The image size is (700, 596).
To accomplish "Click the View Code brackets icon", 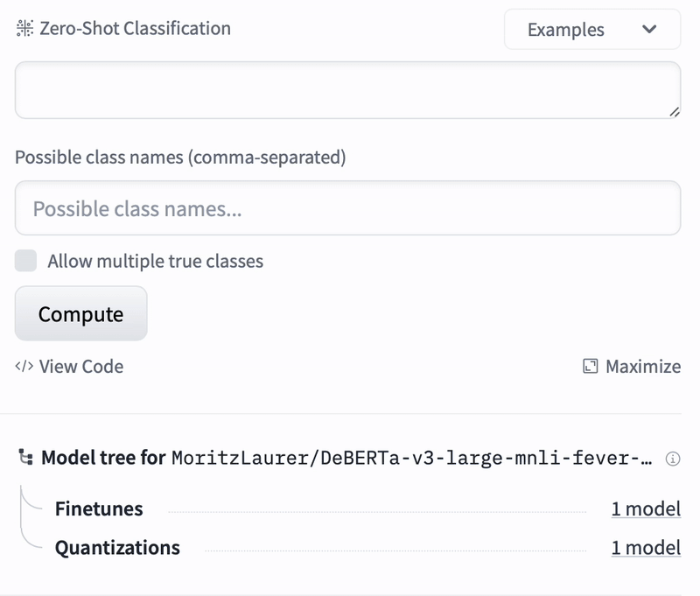I will 24,367.
